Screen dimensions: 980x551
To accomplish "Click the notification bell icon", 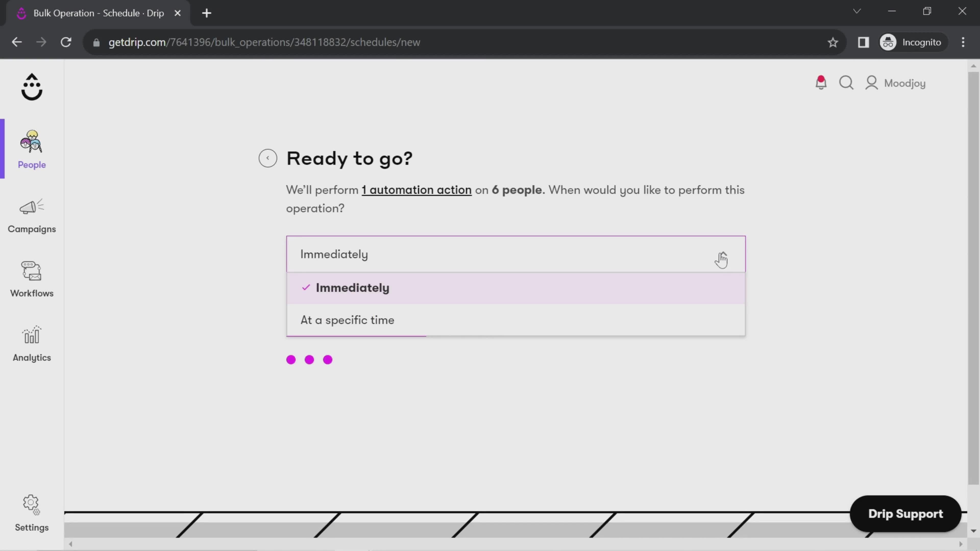I will click(821, 83).
